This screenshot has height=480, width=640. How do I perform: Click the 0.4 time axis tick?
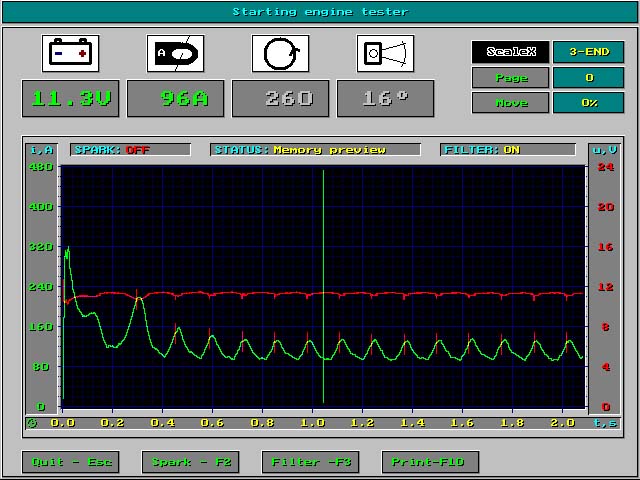point(162,423)
